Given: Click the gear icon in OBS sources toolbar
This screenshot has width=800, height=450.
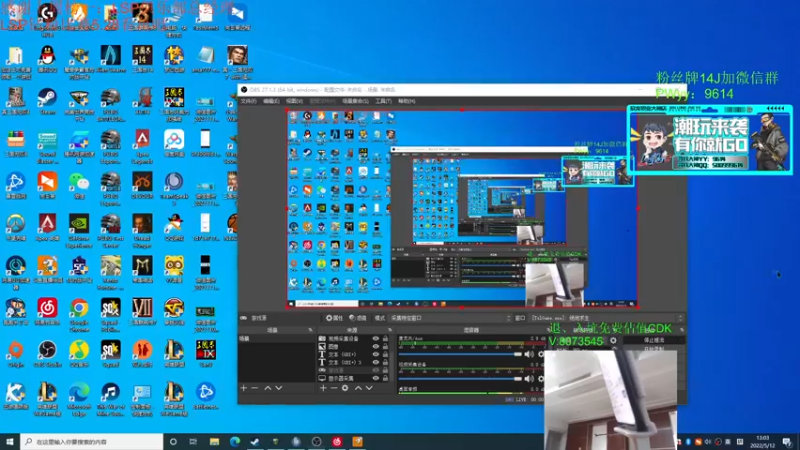Looking at the screenshot, I should pos(345,388).
